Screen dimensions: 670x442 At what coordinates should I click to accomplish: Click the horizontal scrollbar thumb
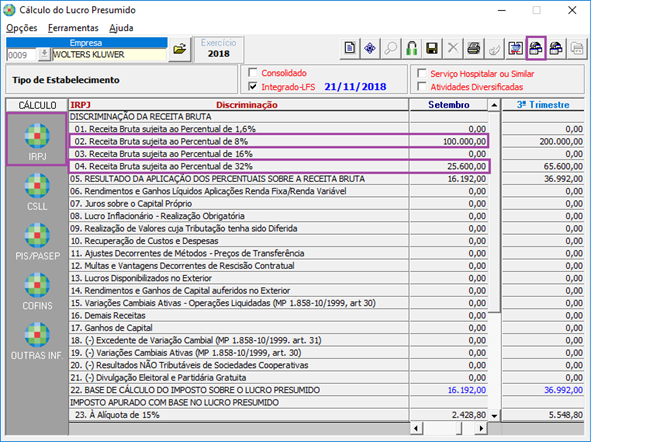click(459, 428)
